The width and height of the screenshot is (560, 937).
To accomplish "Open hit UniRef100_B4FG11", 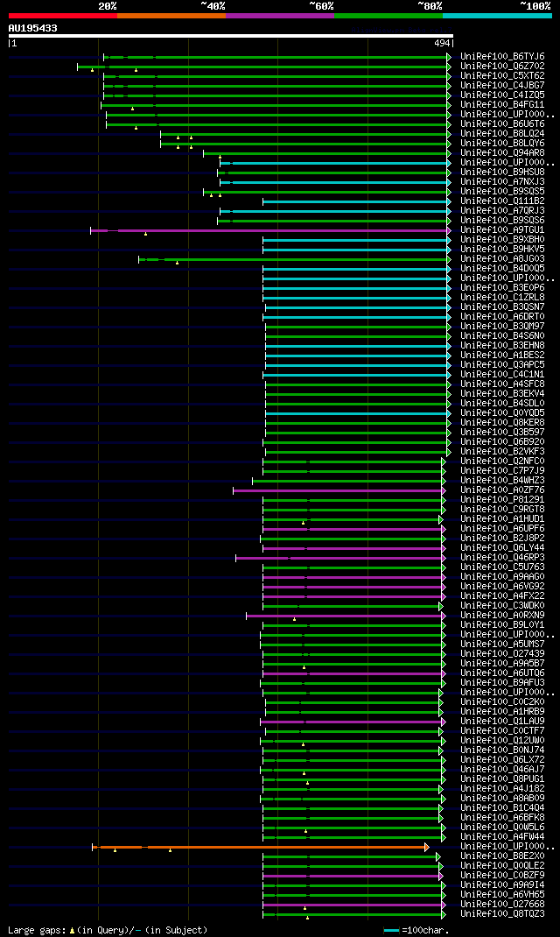I will coord(502,104).
